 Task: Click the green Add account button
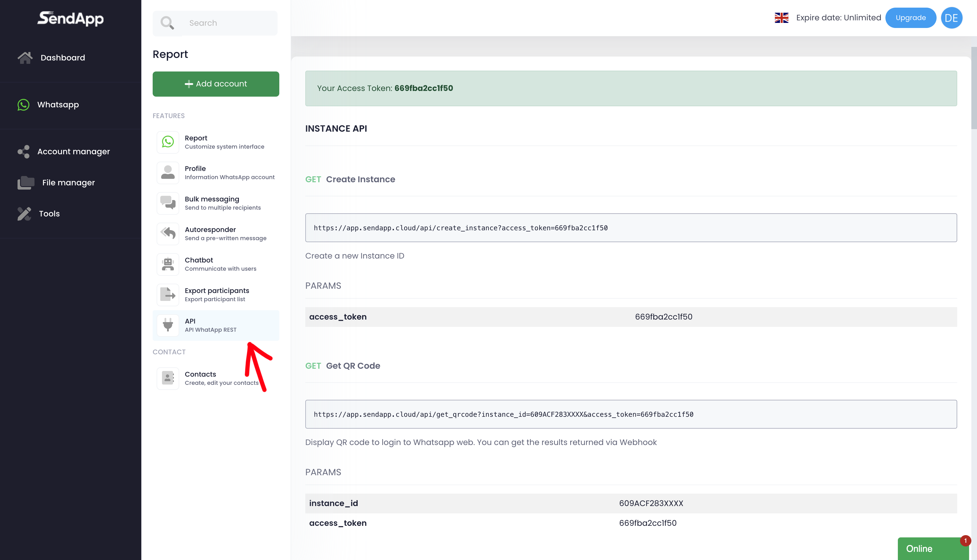click(215, 84)
